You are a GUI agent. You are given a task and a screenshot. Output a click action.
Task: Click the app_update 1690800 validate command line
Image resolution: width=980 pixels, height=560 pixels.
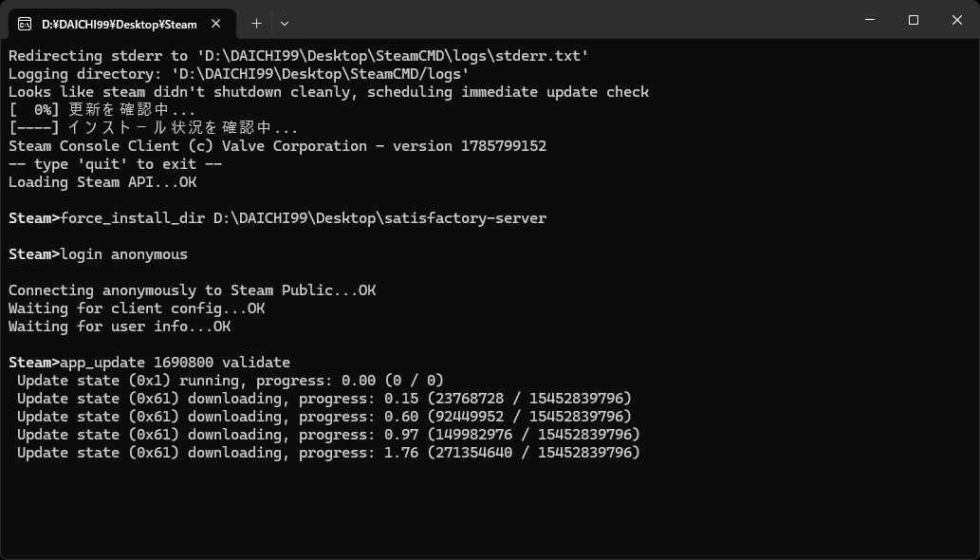(x=149, y=363)
